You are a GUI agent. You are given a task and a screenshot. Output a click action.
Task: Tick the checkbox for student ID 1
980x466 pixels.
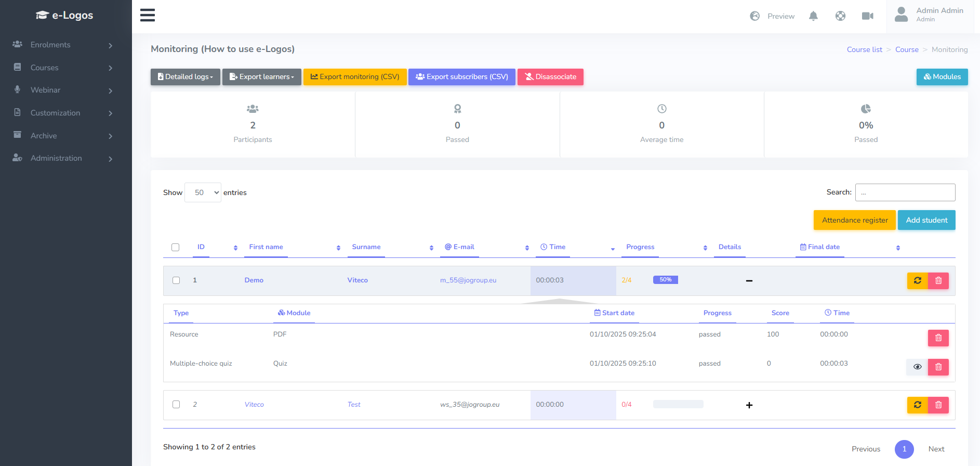[176, 280]
